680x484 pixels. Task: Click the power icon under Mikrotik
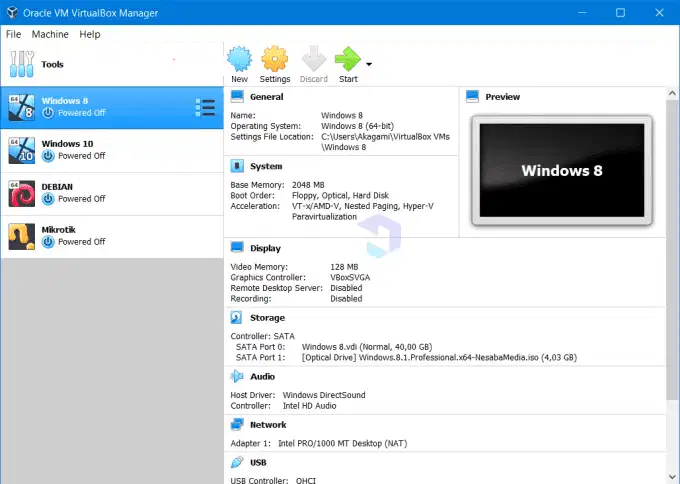coord(48,242)
